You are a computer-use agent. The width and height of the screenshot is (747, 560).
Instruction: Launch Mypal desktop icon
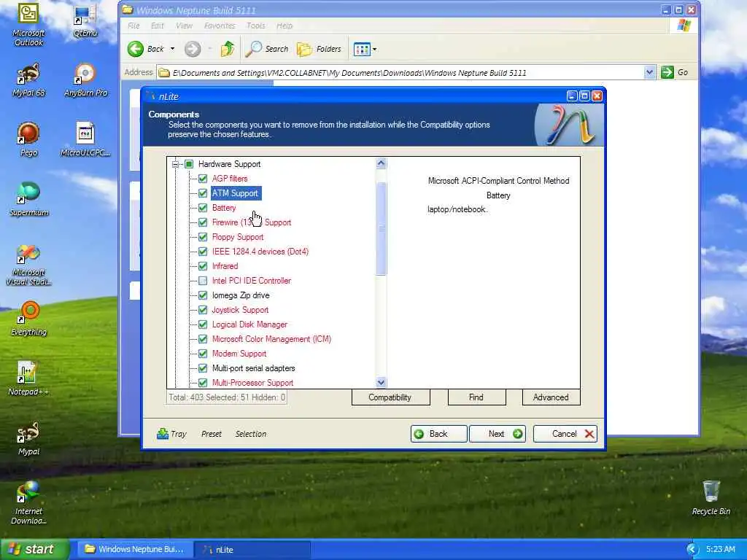point(28,438)
